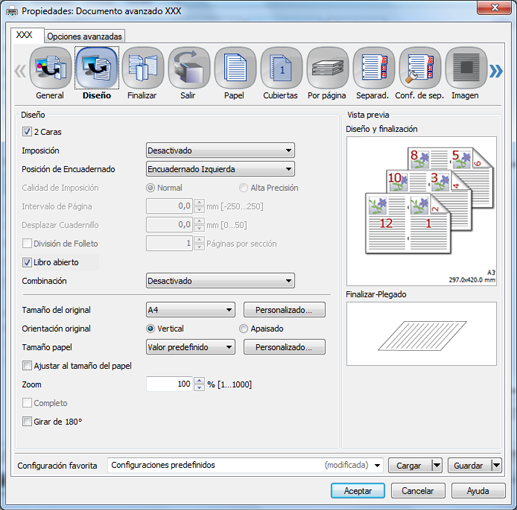517x510 pixels.
Task: Select the Imagen icon
Action: click(x=466, y=68)
